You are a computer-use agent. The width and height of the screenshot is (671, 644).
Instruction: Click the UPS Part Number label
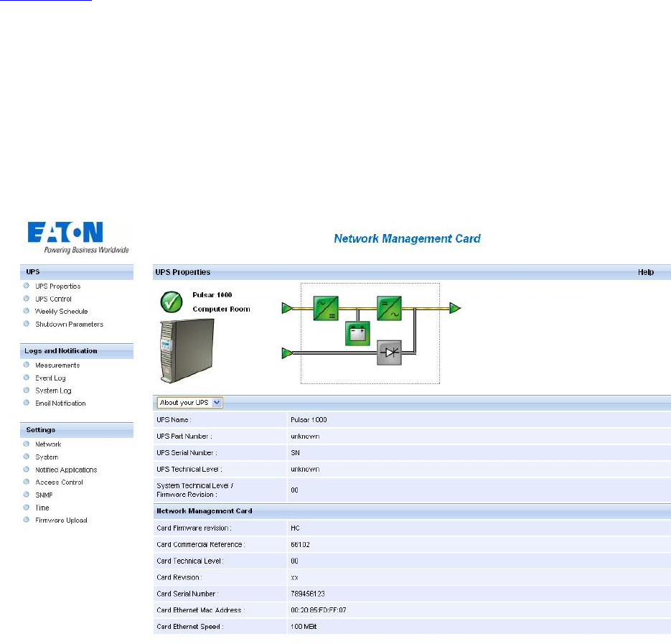(x=184, y=437)
